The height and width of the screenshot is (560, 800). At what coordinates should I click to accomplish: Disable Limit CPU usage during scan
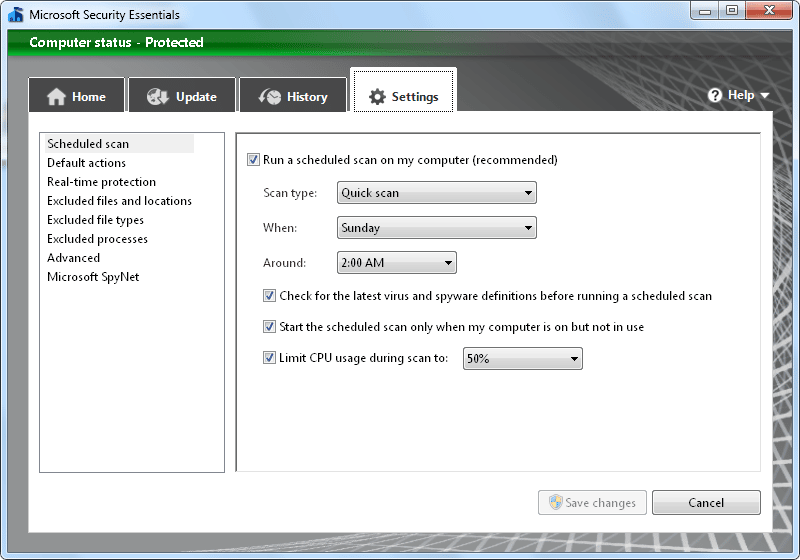pyautogui.click(x=270, y=358)
